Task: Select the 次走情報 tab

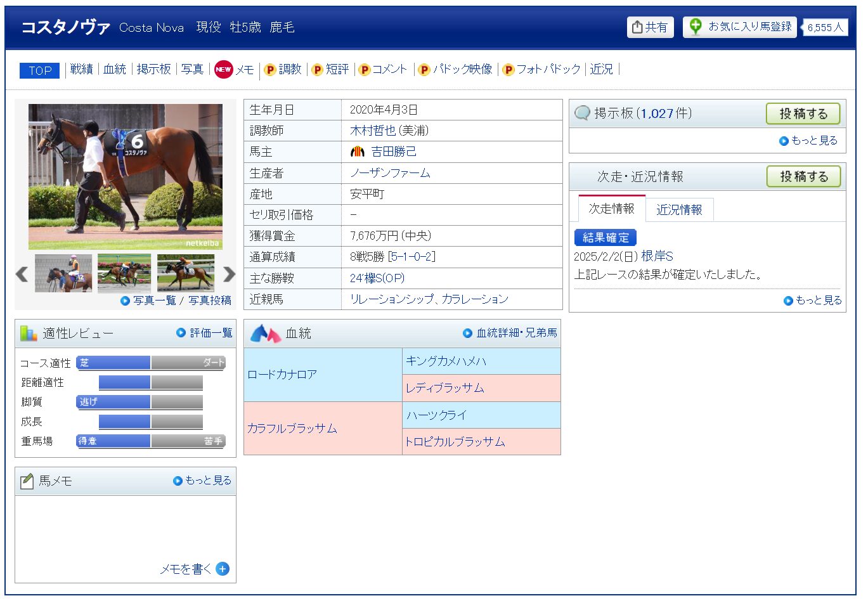Action: point(611,209)
